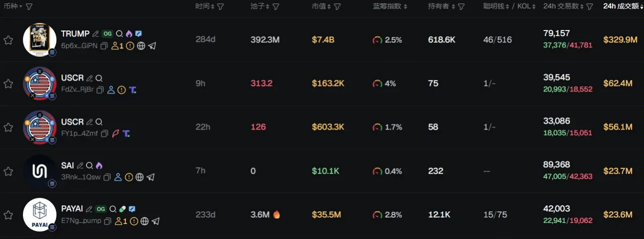Click the PAYAI token name
The height and width of the screenshot is (239, 644).
pyautogui.click(x=72, y=209)
